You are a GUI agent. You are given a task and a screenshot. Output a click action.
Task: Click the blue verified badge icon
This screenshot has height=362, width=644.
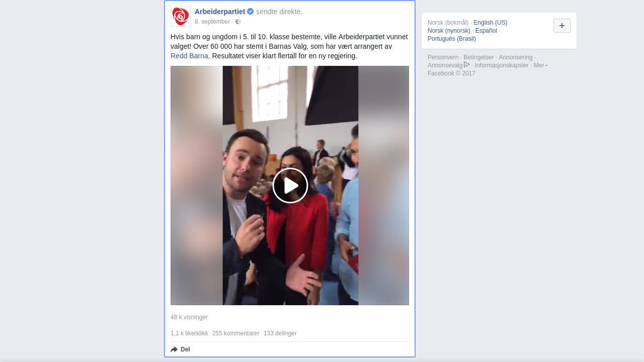click(250, 12)
